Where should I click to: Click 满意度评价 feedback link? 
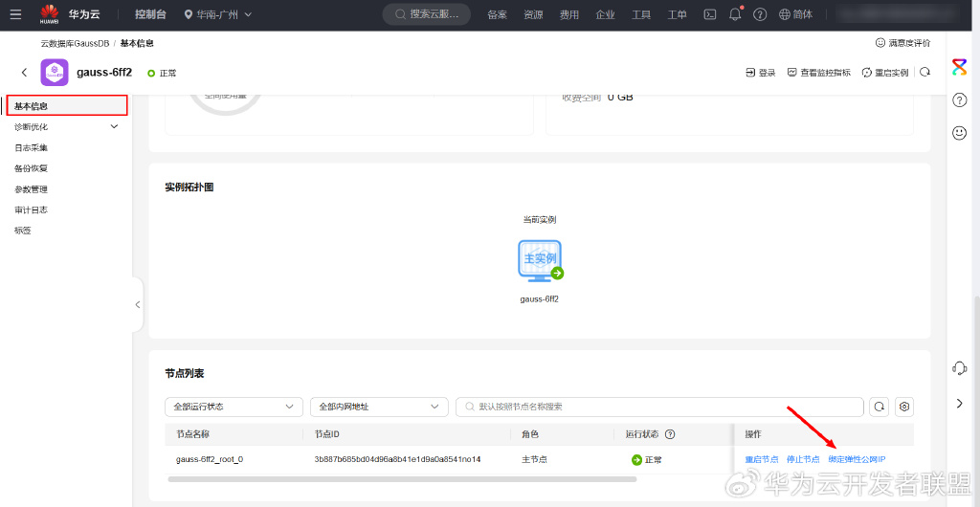tap(903, 43)
